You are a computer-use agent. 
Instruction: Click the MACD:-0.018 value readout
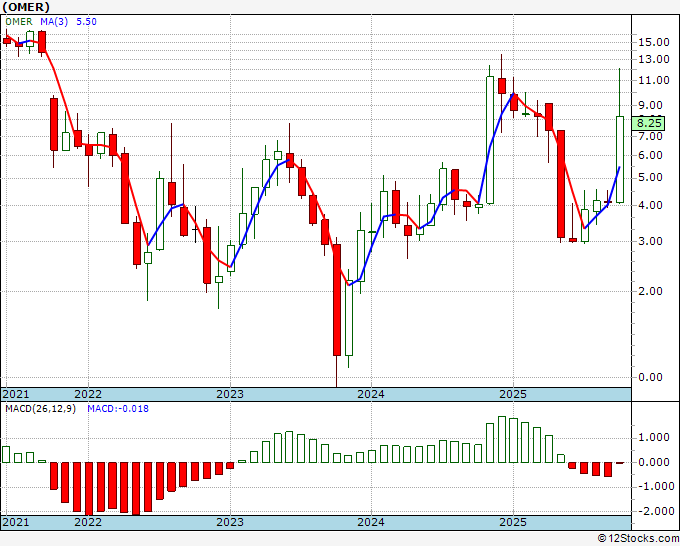[x=118, y=409]
